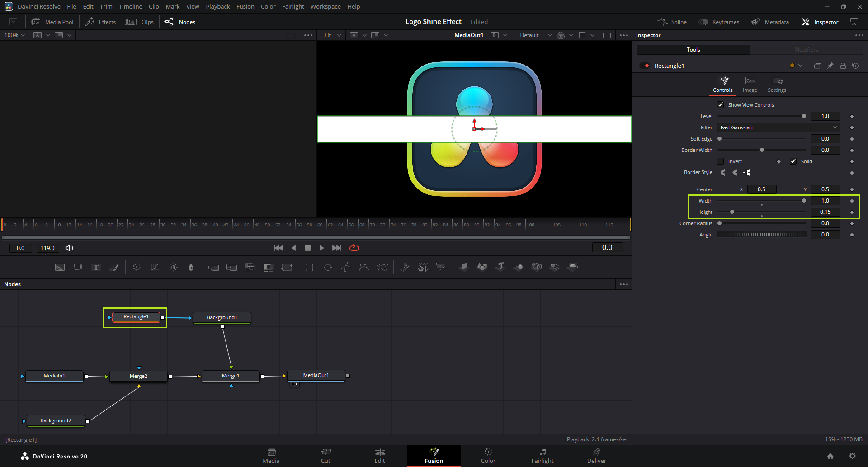Enable the Invert checkbox
The image size is (868, 467).
coord(721,161)
